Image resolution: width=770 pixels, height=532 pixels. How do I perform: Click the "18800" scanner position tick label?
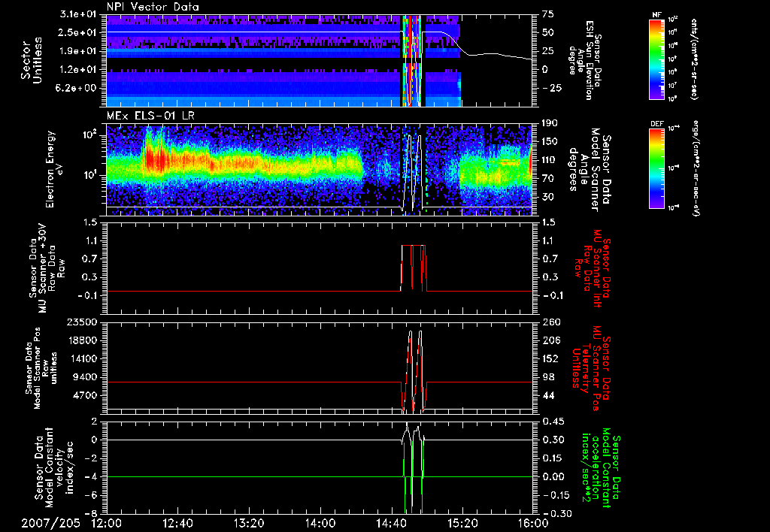pos(81,340)
